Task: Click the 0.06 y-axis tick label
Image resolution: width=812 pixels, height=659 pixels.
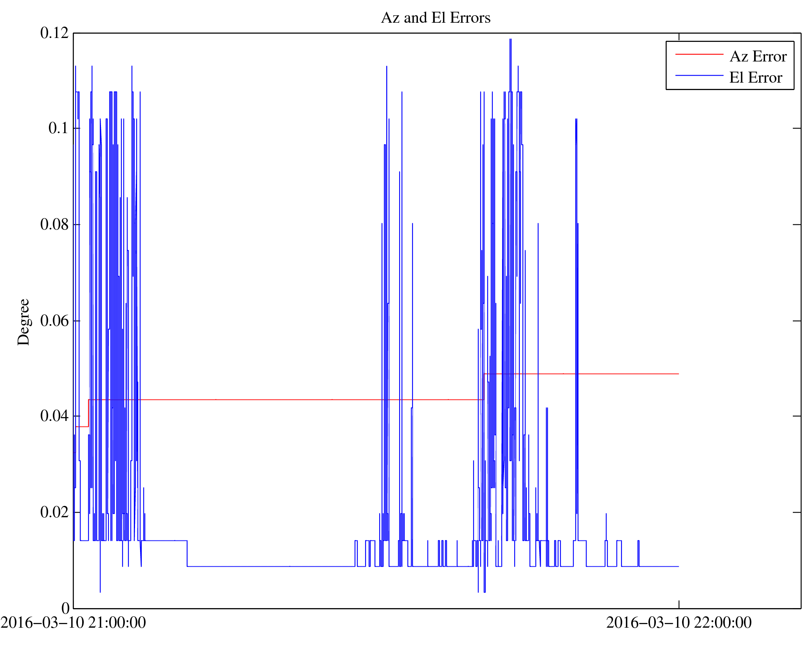Action: 54,321
